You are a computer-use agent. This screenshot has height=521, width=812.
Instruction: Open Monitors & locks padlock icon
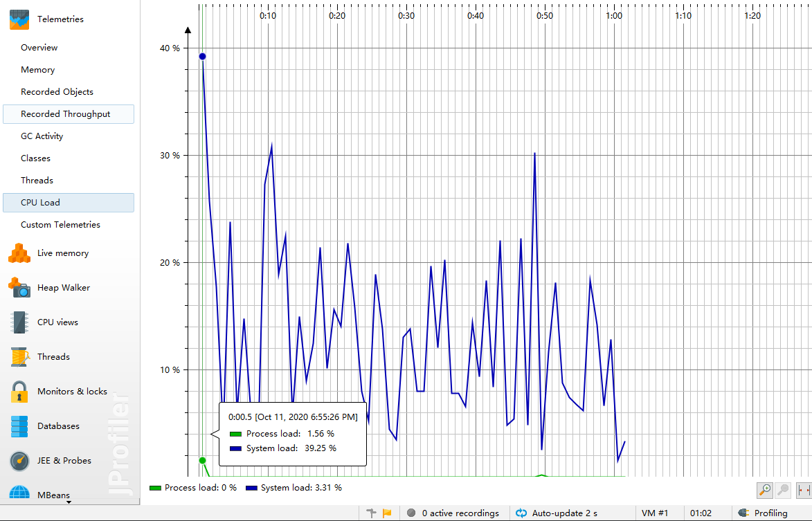pos(19,392)
